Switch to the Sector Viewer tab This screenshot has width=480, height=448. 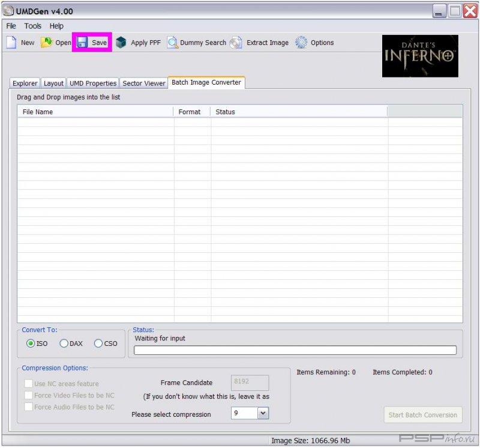[x=143, y=83]
